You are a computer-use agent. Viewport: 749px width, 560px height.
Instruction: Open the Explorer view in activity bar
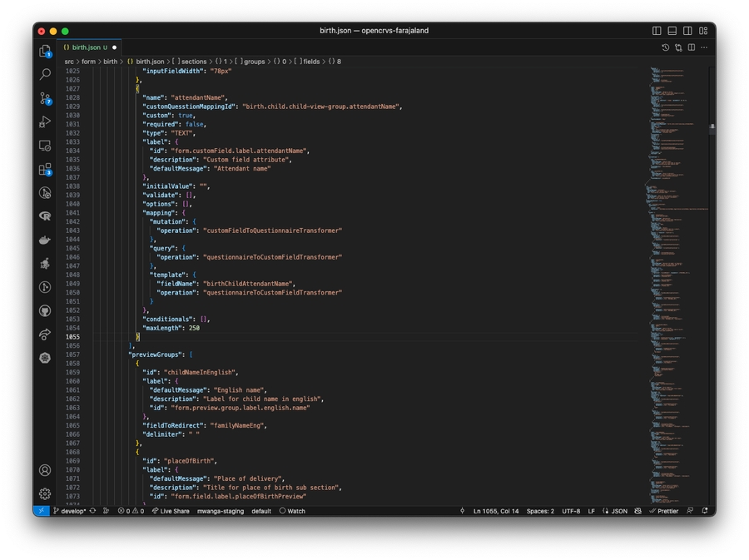[45, 51]
